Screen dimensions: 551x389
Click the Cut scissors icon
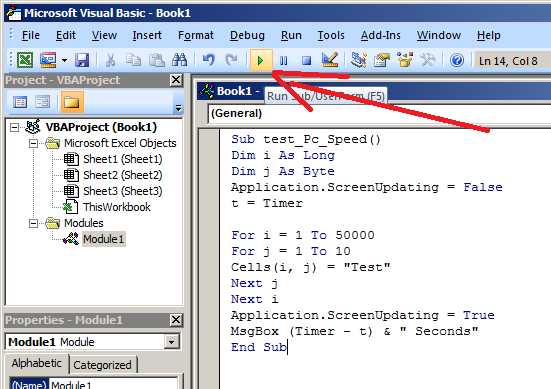pyautogui.click(x=110, y=60)
